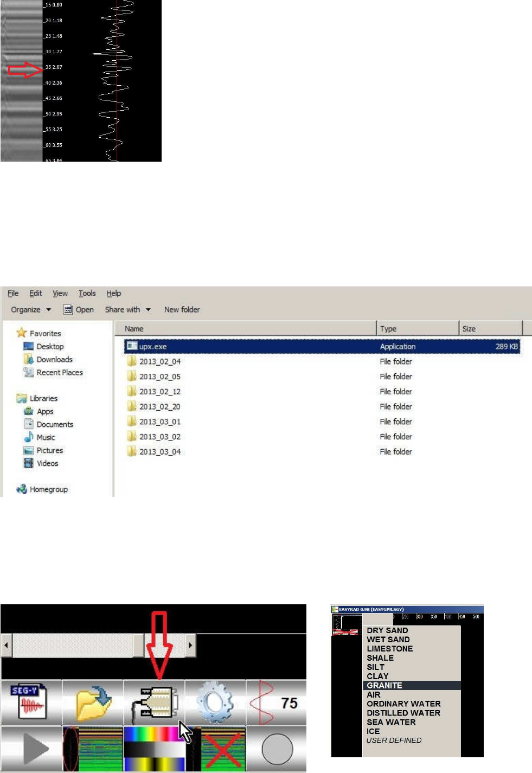Open the folder icon with blue arrow
The width and height of the screenshot is (532, 773).
93,702
